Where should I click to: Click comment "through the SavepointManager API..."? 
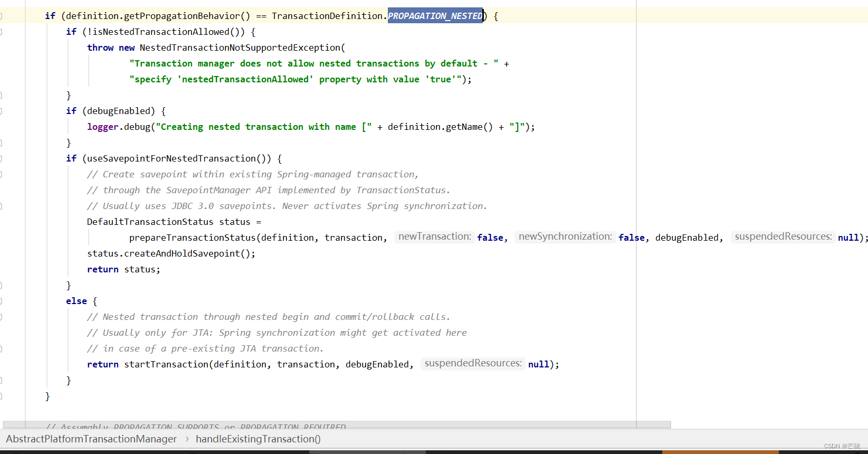(269, 190)
